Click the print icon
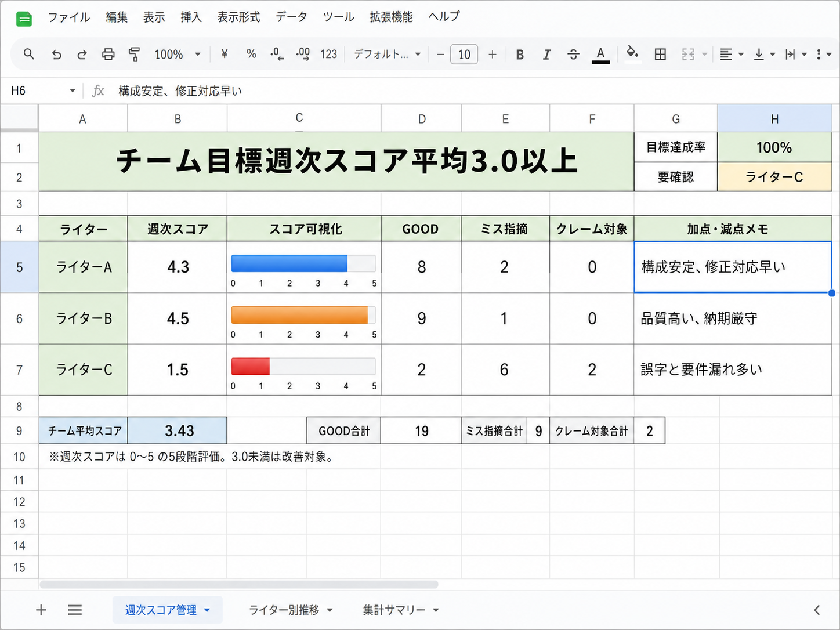The height and width of the screenshot is (630, 840). coord(108,55)
